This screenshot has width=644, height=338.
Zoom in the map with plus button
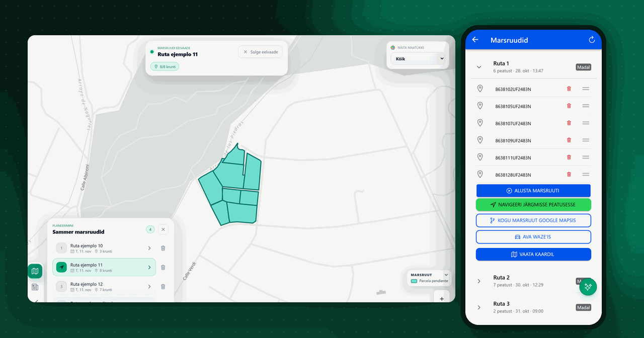point(442,298)
